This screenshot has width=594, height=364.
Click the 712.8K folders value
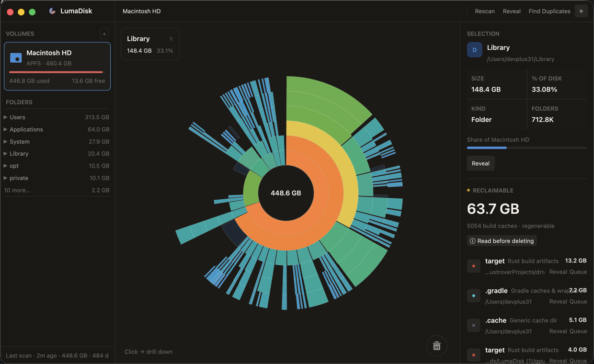[542, 119]
